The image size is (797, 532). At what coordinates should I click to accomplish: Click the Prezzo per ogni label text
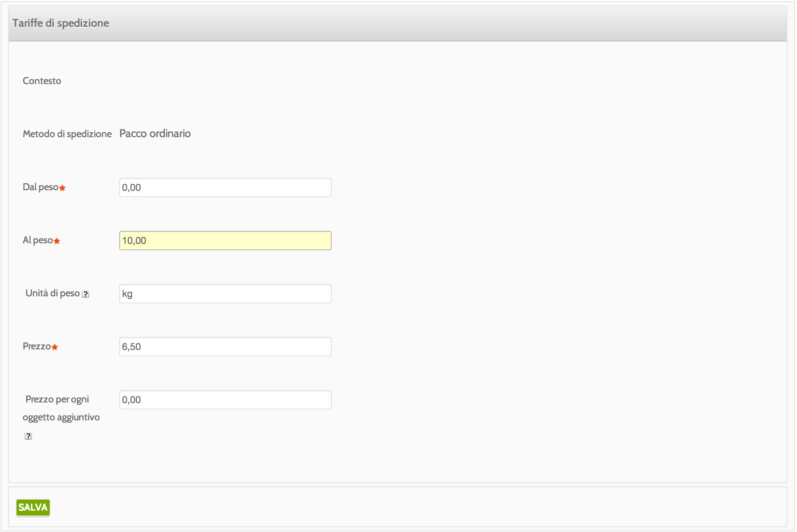(57, 399)
